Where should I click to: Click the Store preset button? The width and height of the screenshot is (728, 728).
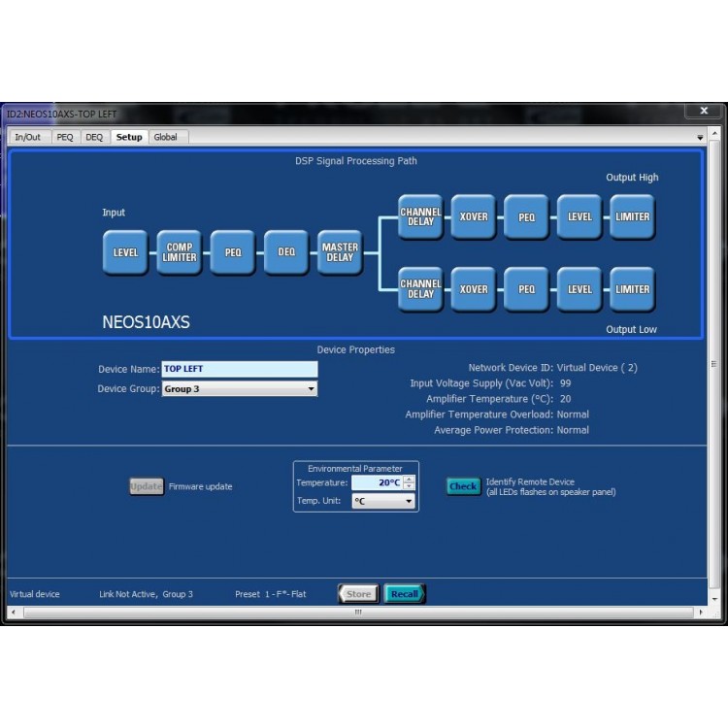coord(358,594)
